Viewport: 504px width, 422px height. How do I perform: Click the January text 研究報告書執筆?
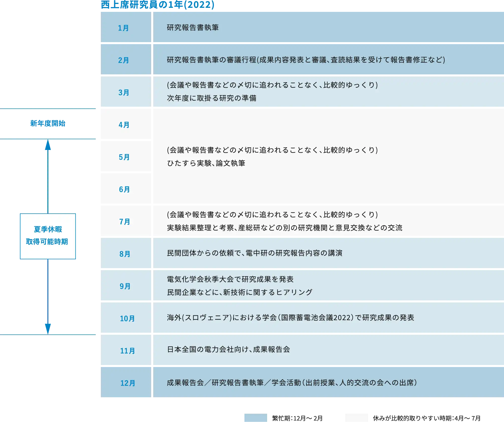point(193,27)
